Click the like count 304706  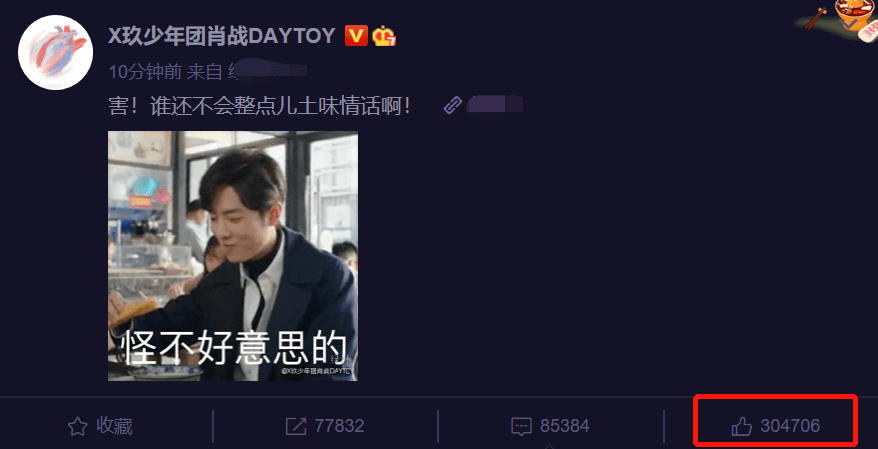790,427
